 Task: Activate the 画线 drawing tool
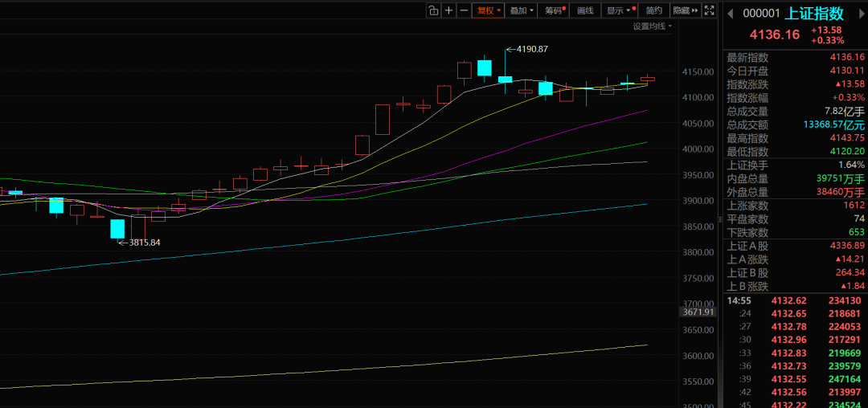(x=585, y=10)
